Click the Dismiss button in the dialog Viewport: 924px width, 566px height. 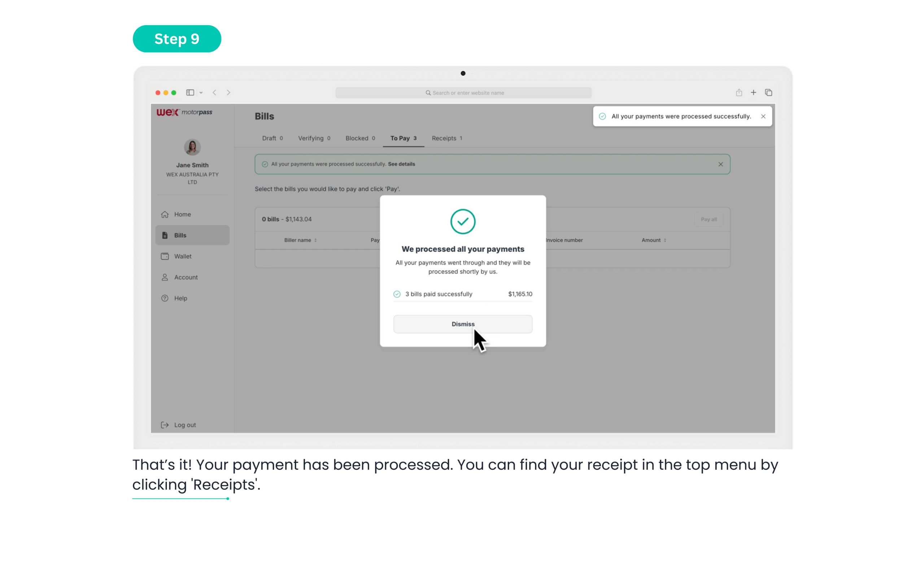tap(462, 324)
